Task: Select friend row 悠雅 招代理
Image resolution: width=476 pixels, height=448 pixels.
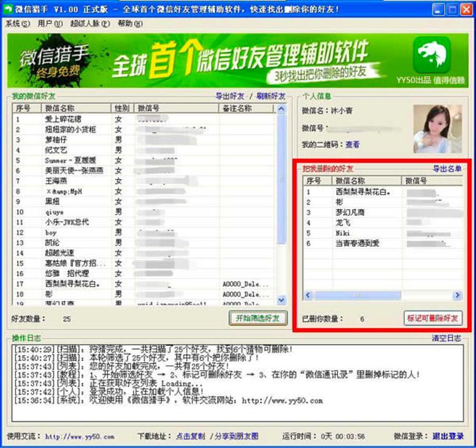Action: 144,274
